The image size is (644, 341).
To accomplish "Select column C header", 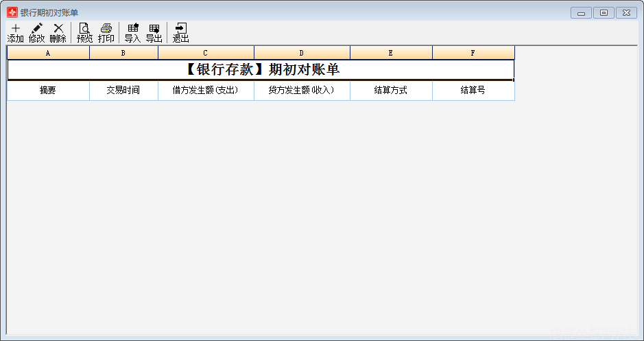I will tap(206, 53).
